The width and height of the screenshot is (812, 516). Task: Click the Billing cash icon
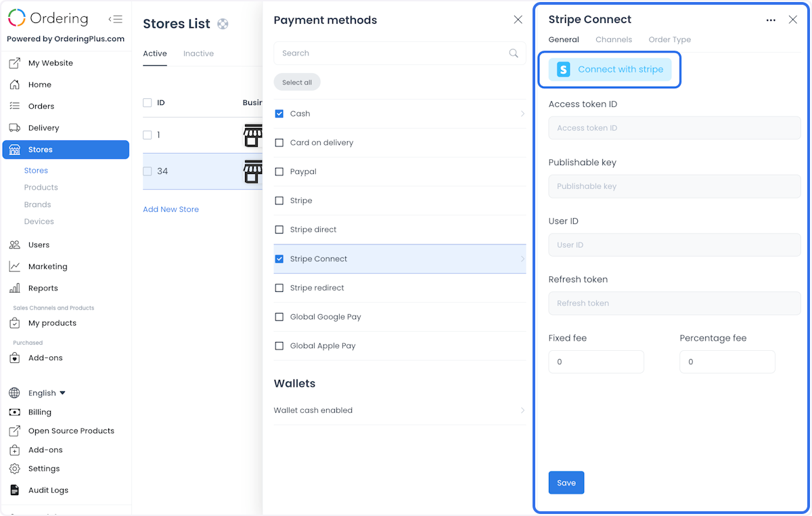point(14,412)
